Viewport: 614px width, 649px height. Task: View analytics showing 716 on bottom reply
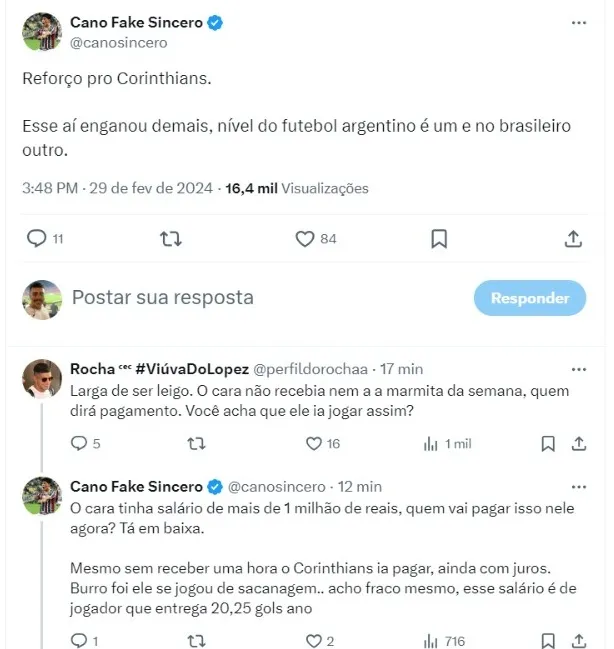[431, 640]
